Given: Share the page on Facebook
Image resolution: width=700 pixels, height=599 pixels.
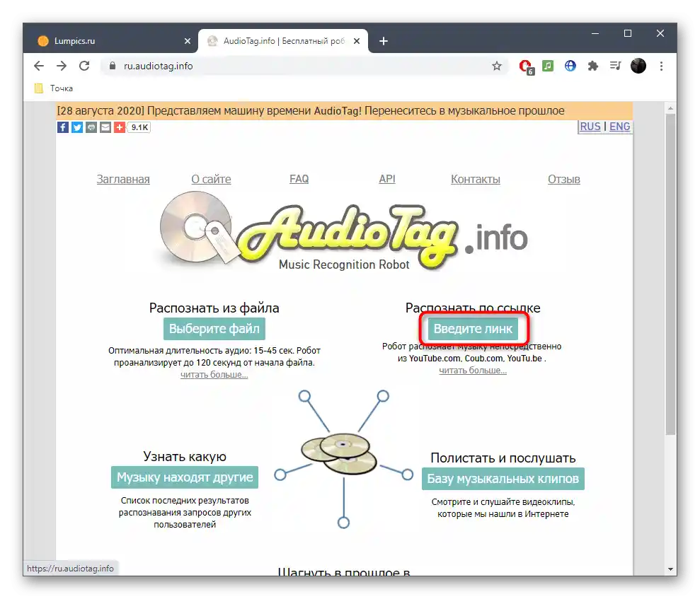Looking at the screenshot, I should coord(63,127).
